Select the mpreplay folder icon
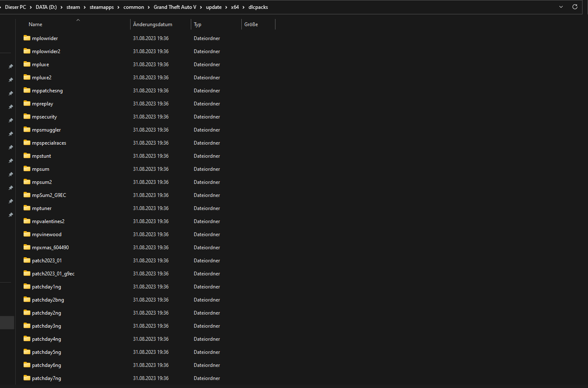The height and width of the screenshot is (388, 588). 27,103
